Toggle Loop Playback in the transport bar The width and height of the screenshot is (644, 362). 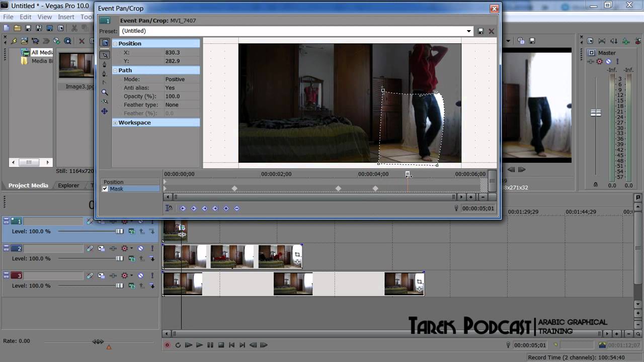point(178,345)
